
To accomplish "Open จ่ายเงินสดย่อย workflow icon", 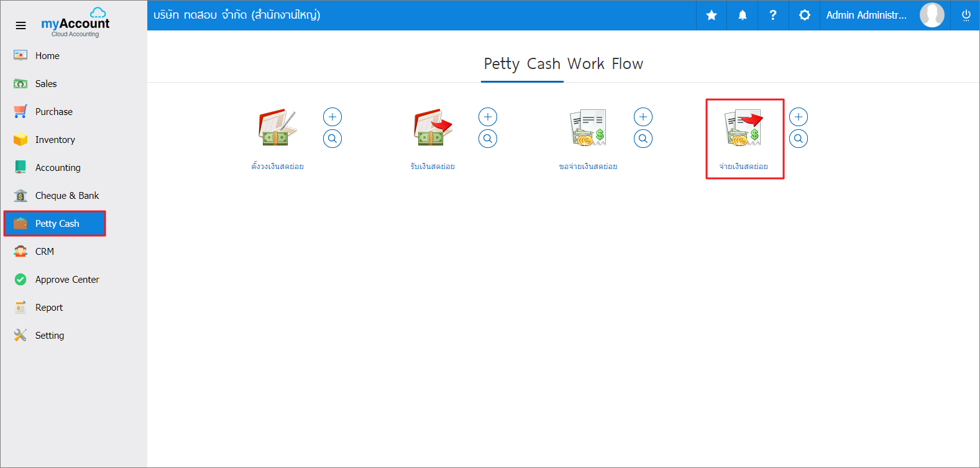I will tap(744, 127).
